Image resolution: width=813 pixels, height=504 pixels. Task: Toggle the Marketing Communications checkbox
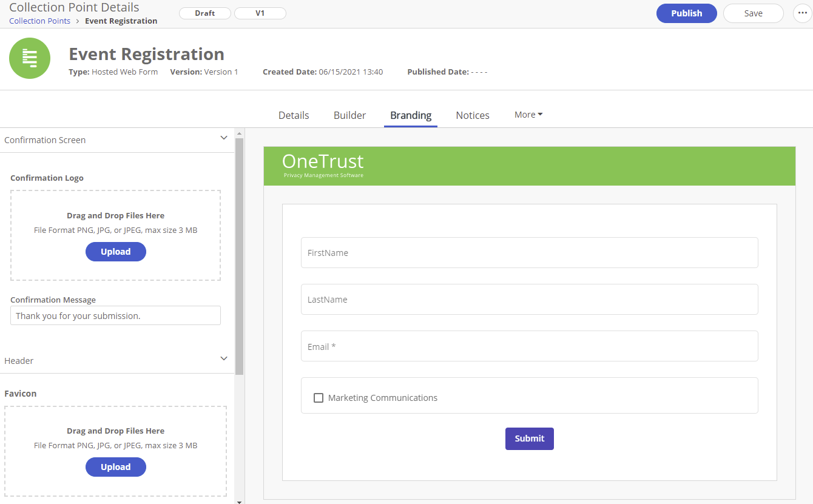319,397
